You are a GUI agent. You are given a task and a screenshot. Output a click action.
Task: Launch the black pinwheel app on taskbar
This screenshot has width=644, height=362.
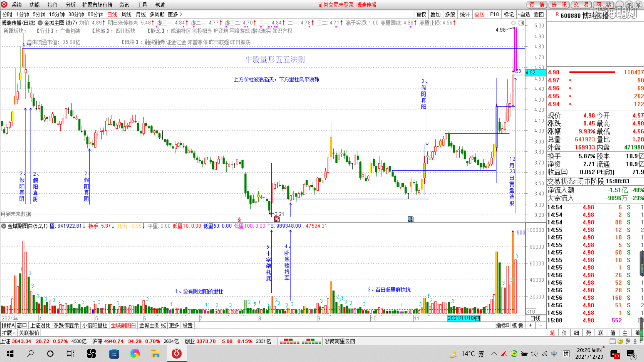click(x=91, y=354)
